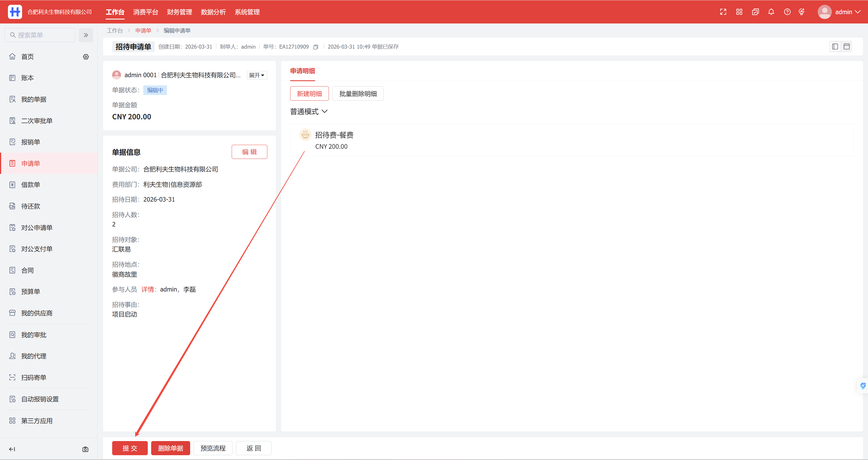Click the screenshot camera icon in sidebar
The width and height of the screenshot is (868, 460).
click(85, 449)
